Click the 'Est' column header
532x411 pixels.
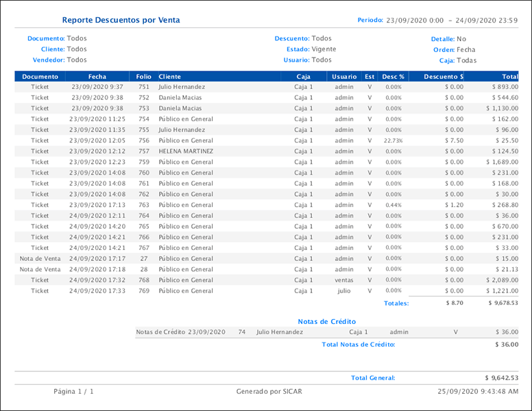[370, 77]
